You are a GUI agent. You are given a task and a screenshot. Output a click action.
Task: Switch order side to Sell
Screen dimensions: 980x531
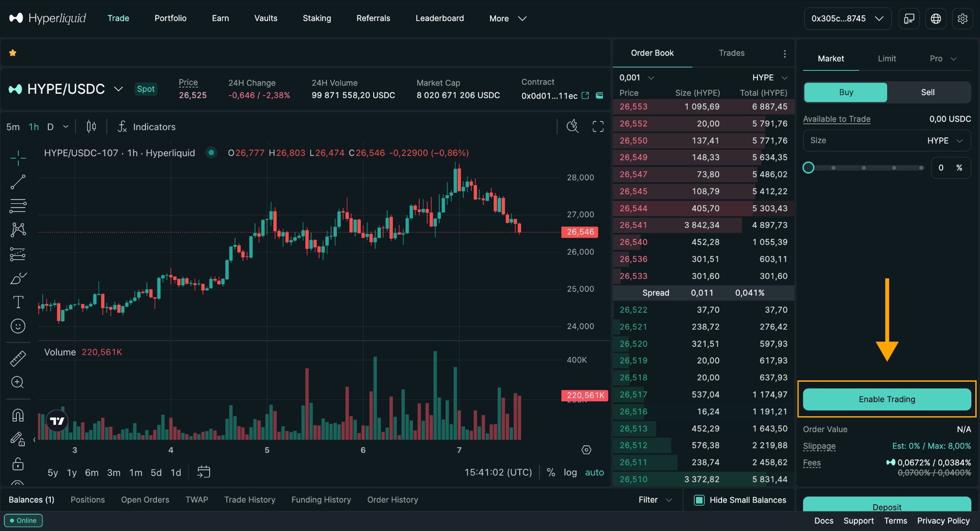pos(928,92)
